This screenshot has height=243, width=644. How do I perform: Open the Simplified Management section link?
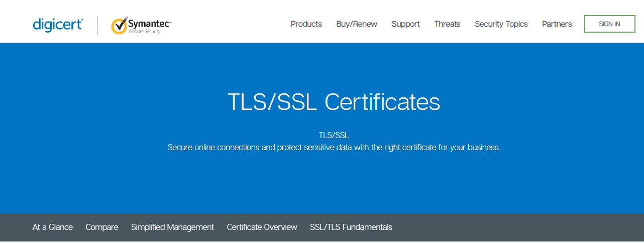click(172, 227)
